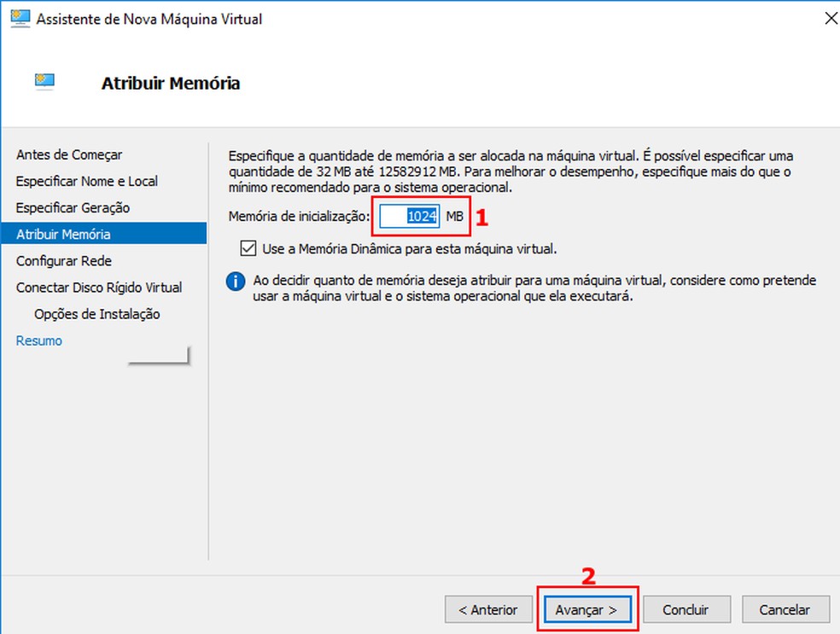Cancel the wizard with Cancelar

[785, 609]
